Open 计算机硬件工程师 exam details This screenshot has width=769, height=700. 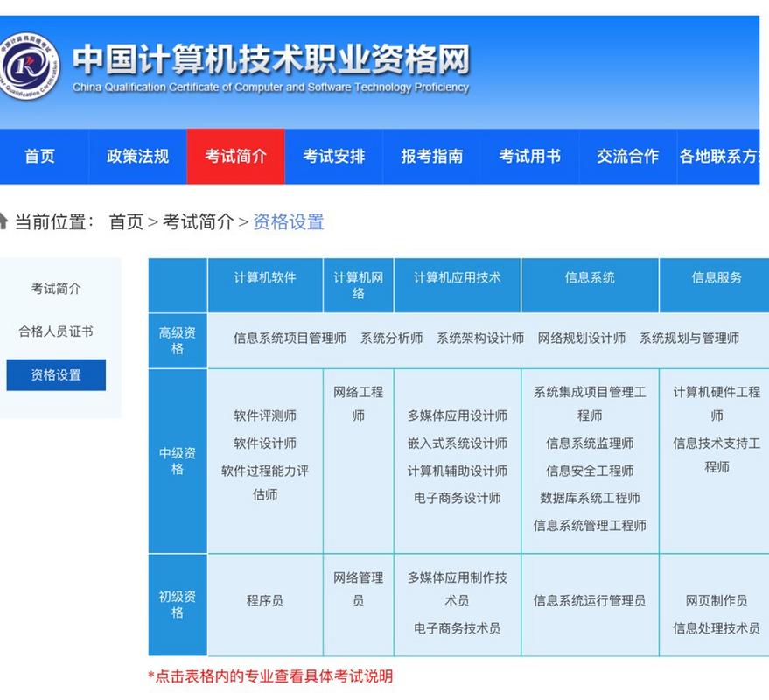(x=717, y=403)
